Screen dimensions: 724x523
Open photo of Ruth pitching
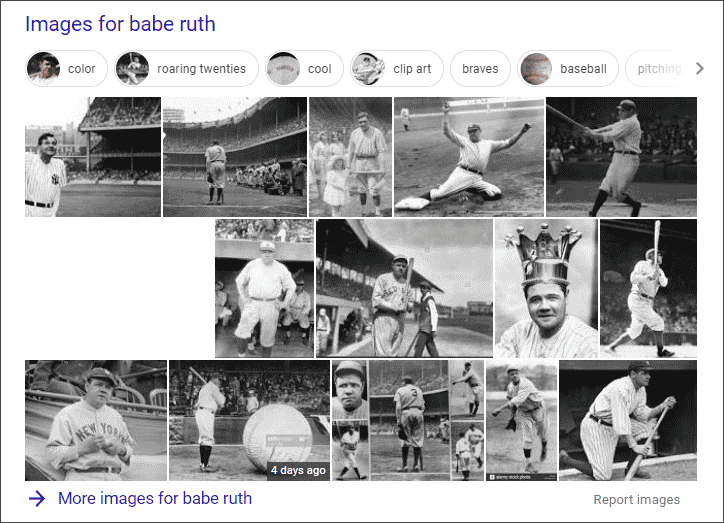[x=521, y=421]
